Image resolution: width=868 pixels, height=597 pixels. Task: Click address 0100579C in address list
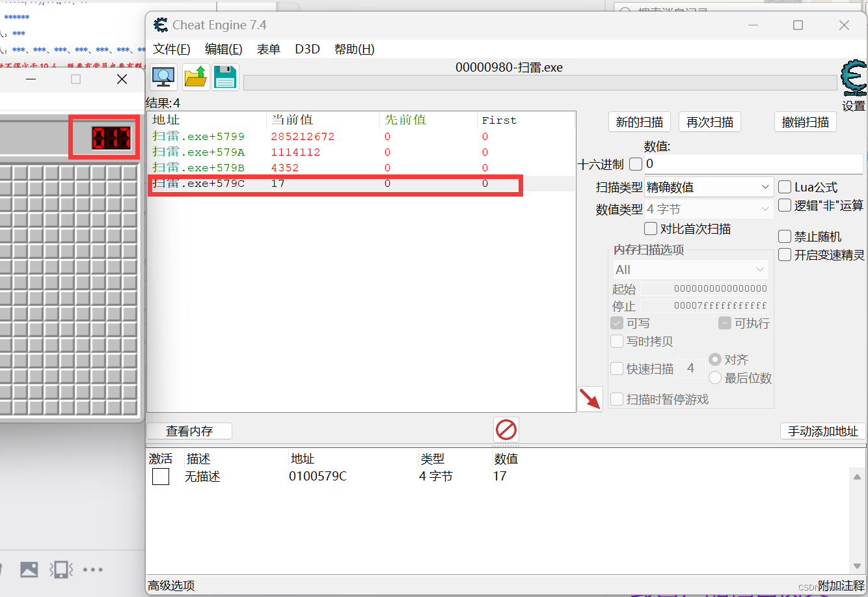[x=318, y=477]
